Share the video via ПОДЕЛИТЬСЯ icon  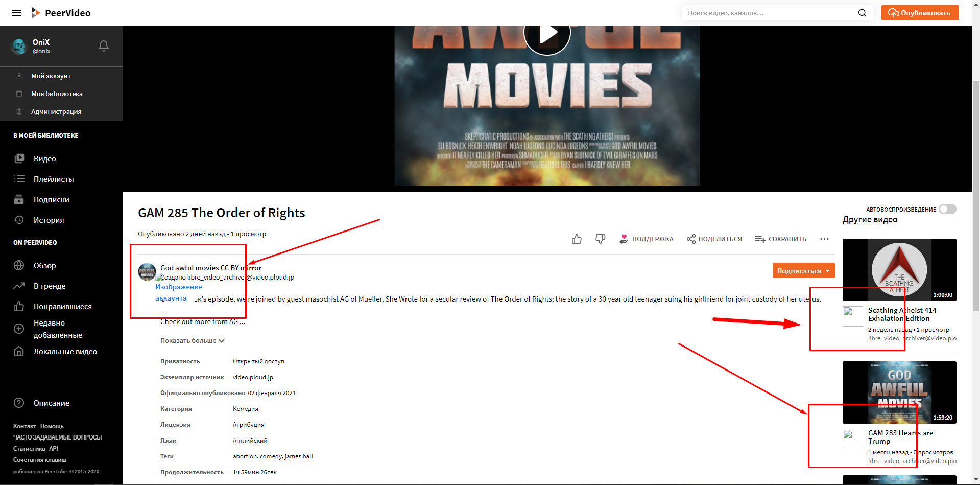click(714, 238)
